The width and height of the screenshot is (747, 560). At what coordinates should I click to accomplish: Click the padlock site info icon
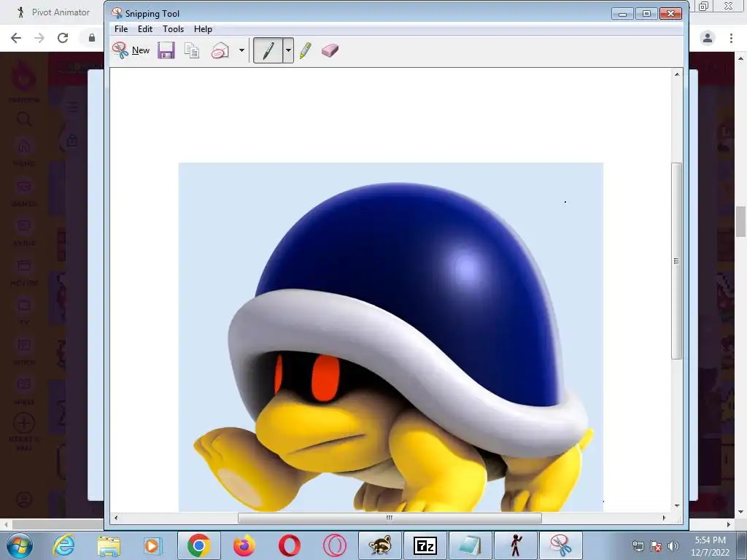coord(92,38)
